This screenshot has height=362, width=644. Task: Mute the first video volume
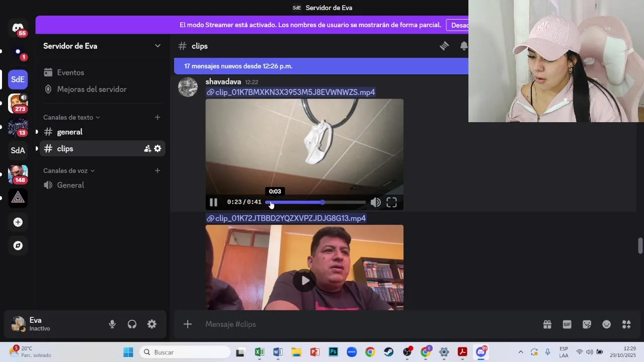[375, 202]
